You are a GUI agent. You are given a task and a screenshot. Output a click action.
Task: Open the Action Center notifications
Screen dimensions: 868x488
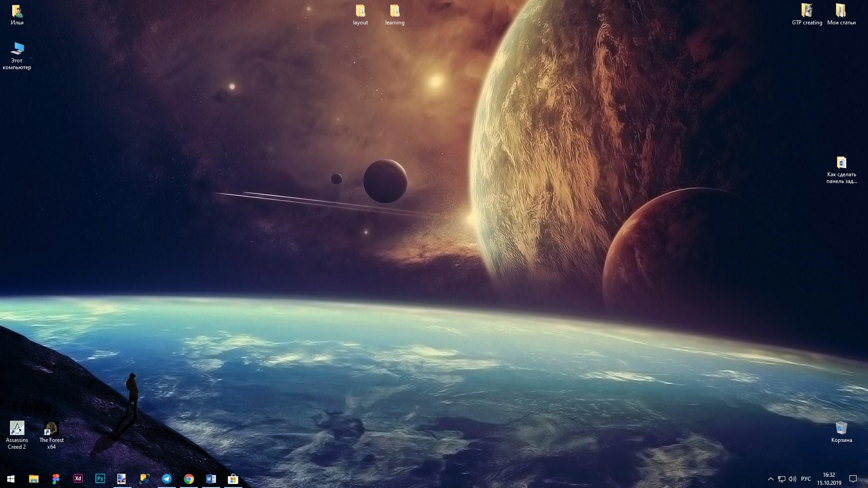point(853,479)
